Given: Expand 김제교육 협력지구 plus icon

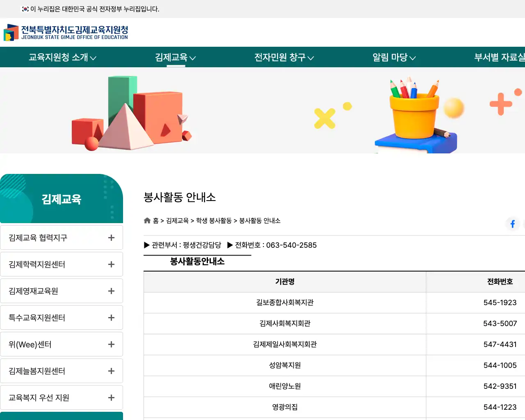Looking at the screenshot, I should point(111,237).
